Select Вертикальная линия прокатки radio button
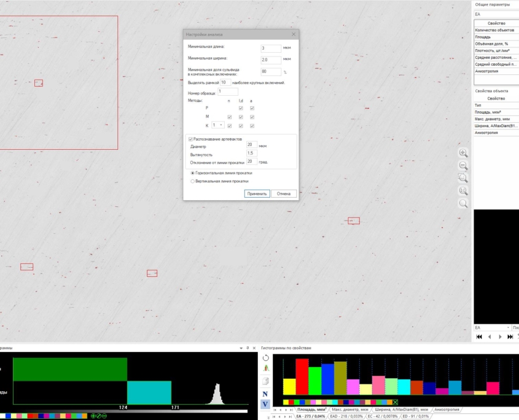Viewport: 519px width, 420px height. pos(192,181)
